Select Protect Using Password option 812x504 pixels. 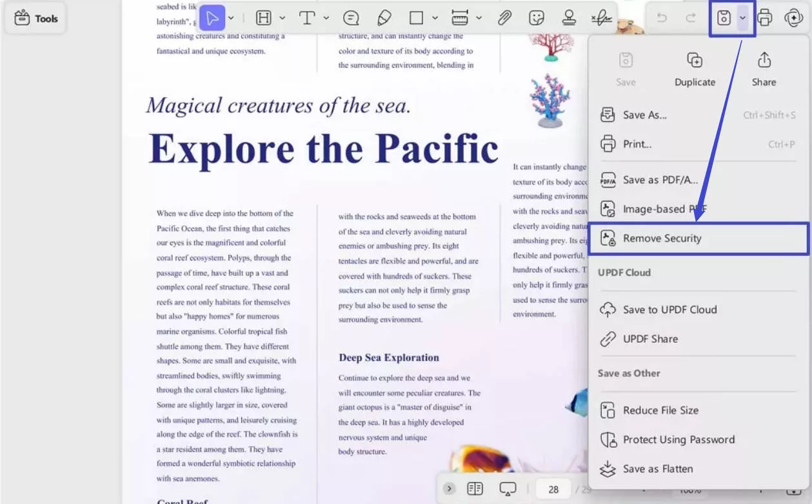coord(678,440)
